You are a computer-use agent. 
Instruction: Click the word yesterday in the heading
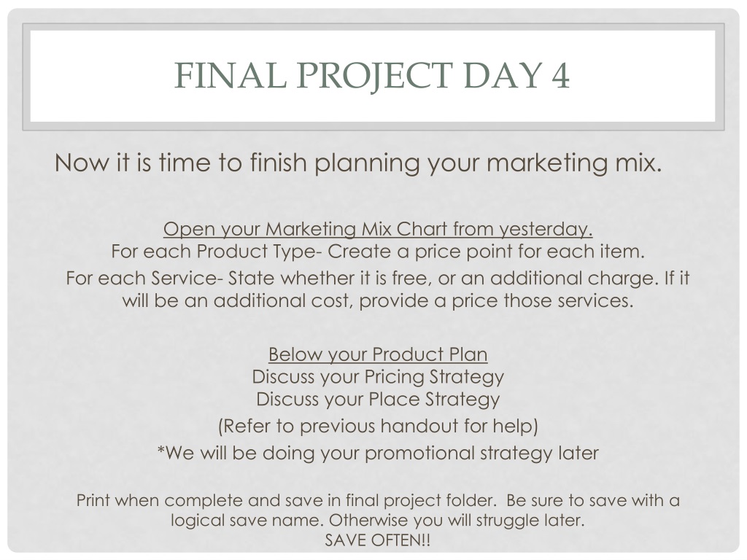[546, 229]
